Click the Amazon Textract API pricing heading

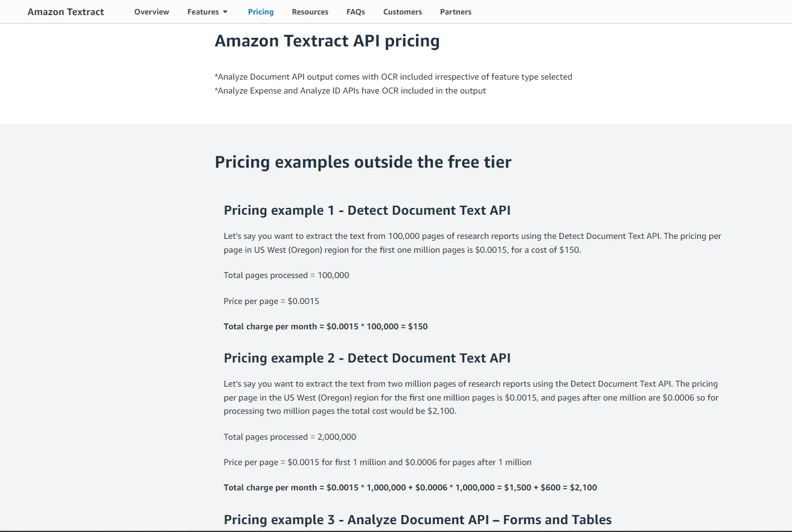[327, 41]
